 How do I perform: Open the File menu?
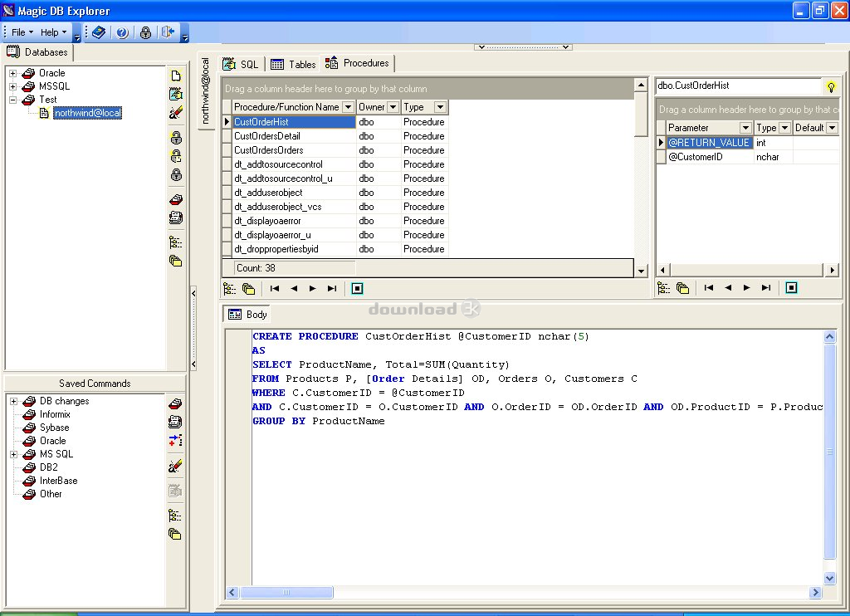pos(22,32)
